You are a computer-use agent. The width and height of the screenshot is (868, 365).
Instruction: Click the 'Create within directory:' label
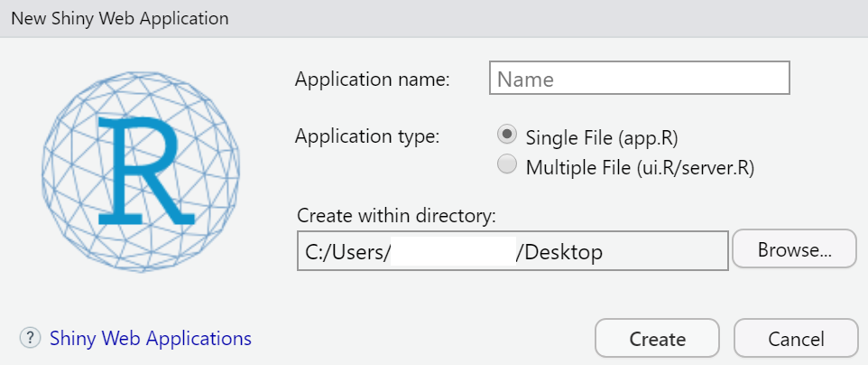(x=396, y=215)
